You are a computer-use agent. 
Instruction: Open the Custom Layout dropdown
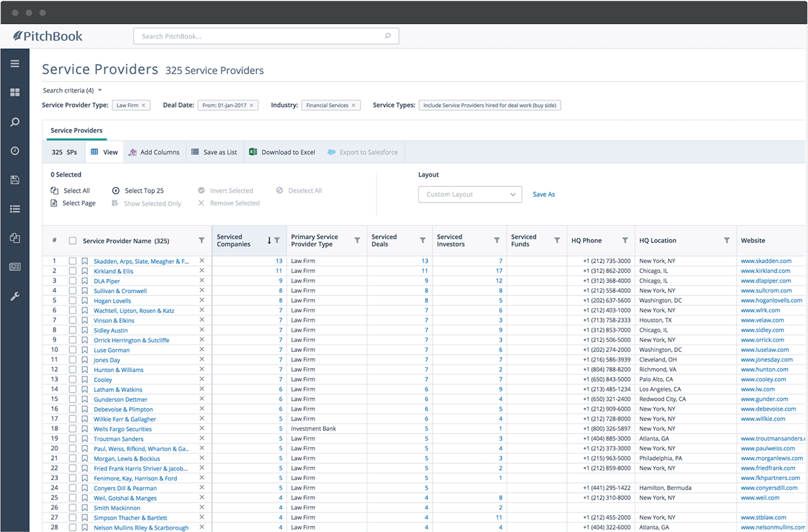(470, 194)
